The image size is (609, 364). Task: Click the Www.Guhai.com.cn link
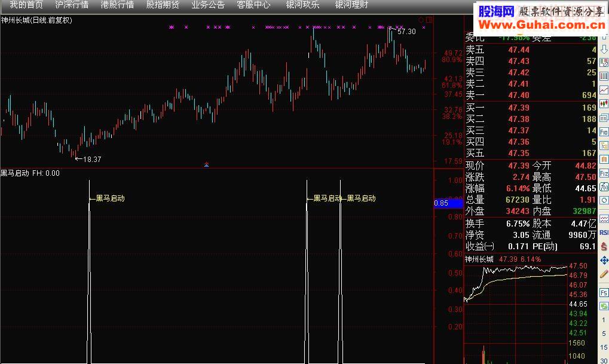pyautogui.click(x=542, y=25)
